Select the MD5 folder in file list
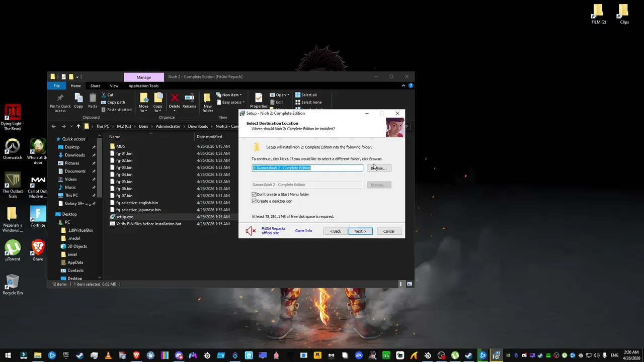 pyautogui.click(x=120, y=146)
